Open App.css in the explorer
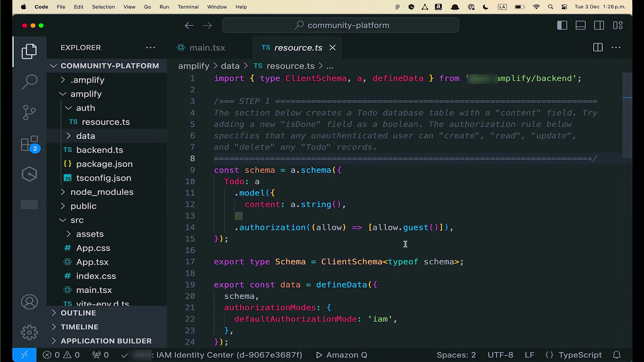The width and height of the screenshot is (644, 362). pyautogui.click(x=107, y=248)
